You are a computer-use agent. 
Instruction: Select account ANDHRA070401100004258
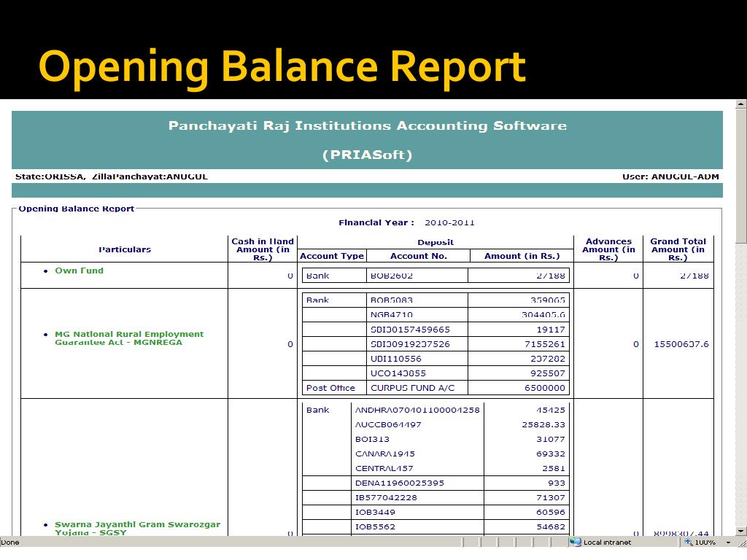pyautogui.click(x=417, y=410)
